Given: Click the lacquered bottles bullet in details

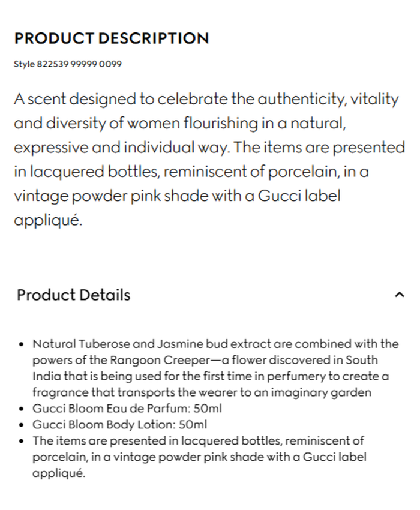Looking at the screenshot, I should click(198, 457).
